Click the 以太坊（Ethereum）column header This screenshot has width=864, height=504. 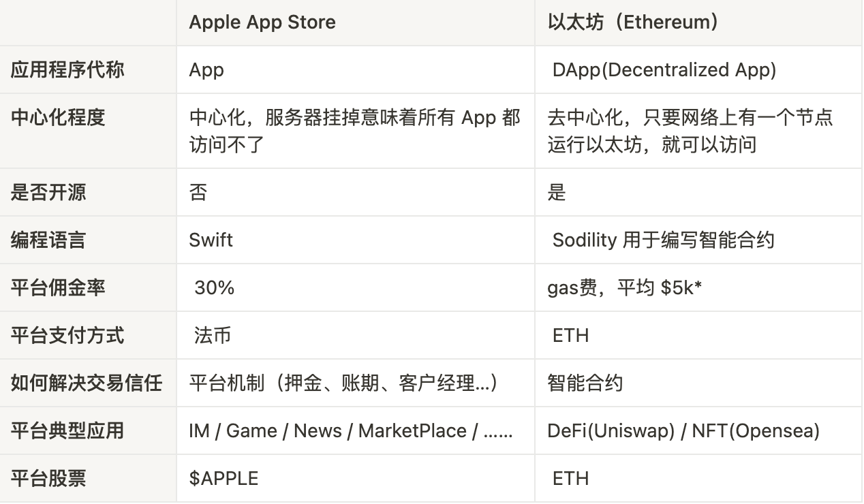[x=633, y=22]
